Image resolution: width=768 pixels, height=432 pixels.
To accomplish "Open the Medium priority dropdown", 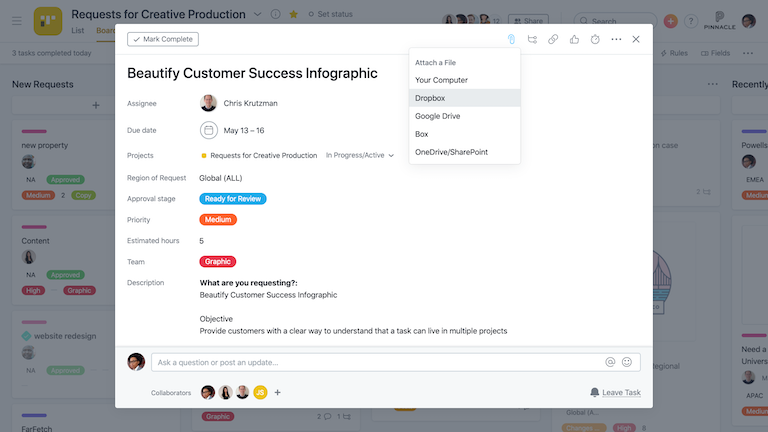I will tap(218, 220).
